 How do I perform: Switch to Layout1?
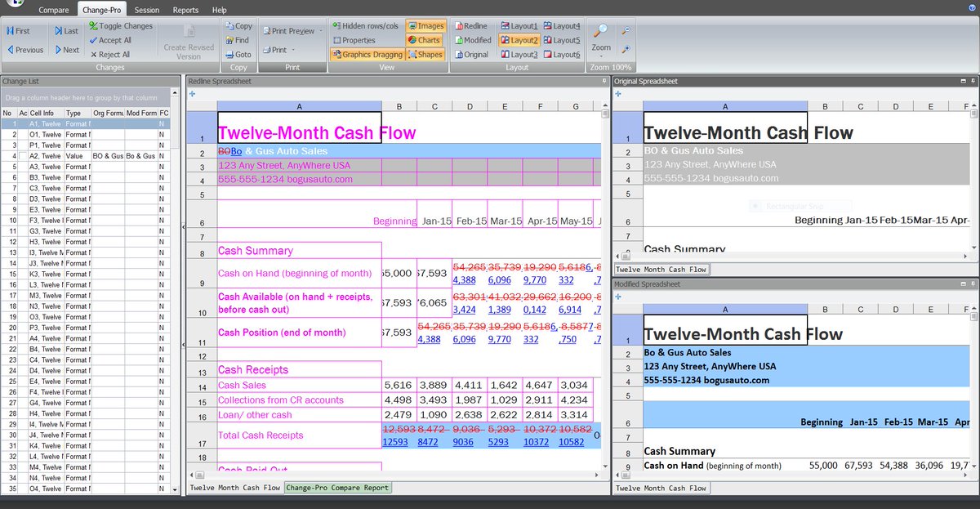(x=519, y=26)
